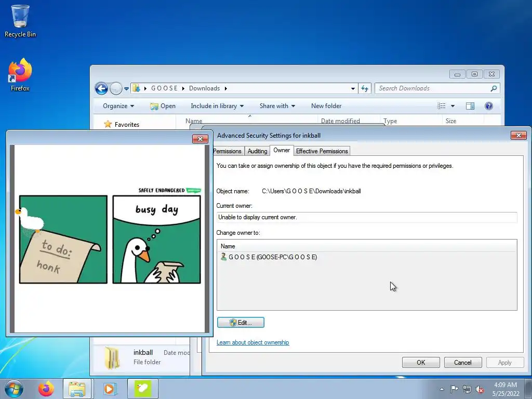The image size is (532, 399).
Task: Open the Include in library dropdown
Action: pos(217,106)
